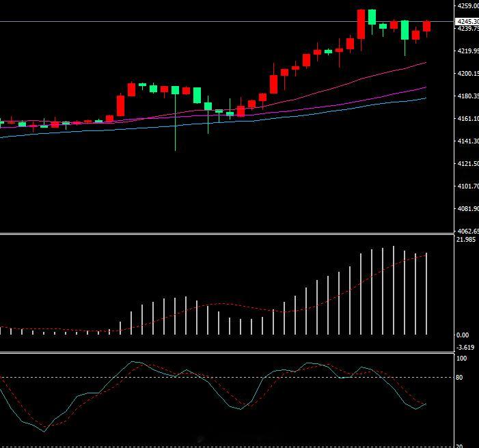Click the 0.00 MACD zero level label

pos(463,335)
